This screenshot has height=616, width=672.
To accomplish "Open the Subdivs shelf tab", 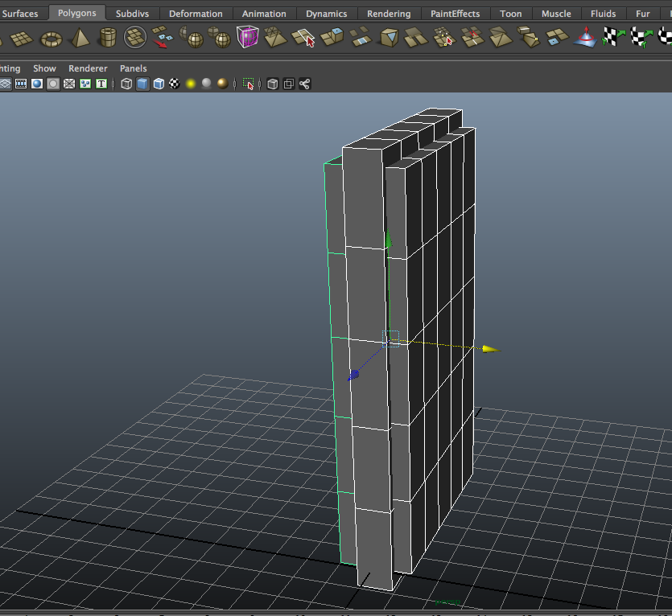I will pyautogui.click(x=133, y=14).
